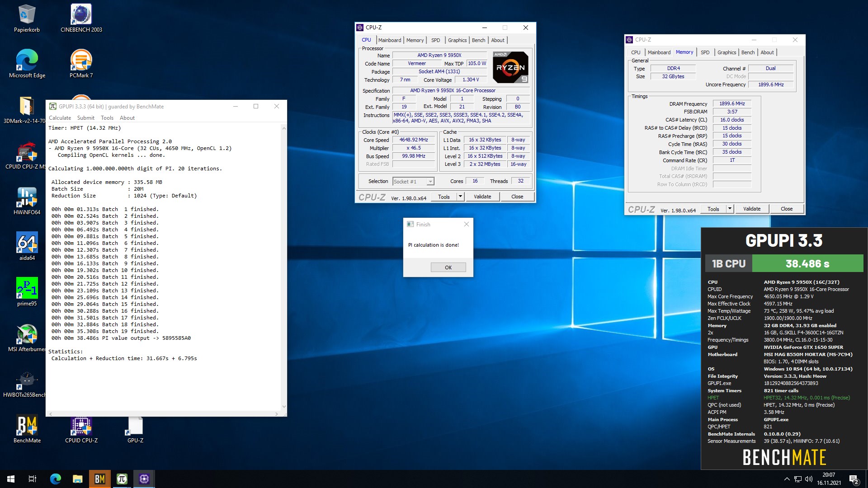
Task: Open the HWBOTx265Bench desktop icon
Action: pos(24,384)
